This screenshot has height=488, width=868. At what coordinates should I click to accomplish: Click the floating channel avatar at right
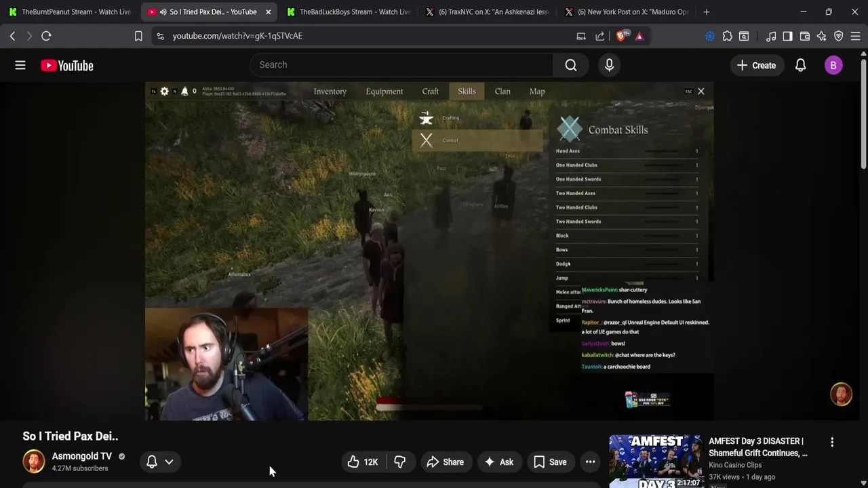841,394
